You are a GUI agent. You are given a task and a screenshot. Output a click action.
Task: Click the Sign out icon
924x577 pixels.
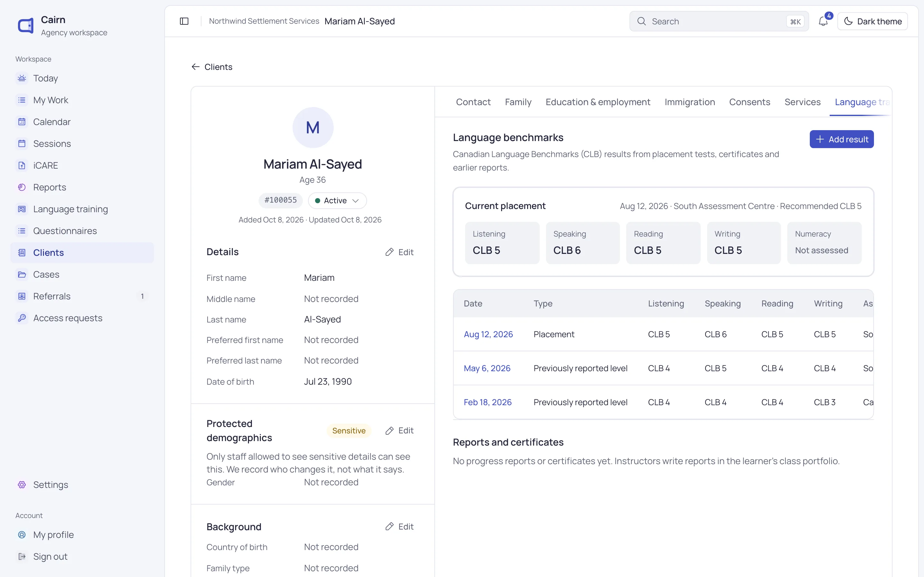click(22, 556)
